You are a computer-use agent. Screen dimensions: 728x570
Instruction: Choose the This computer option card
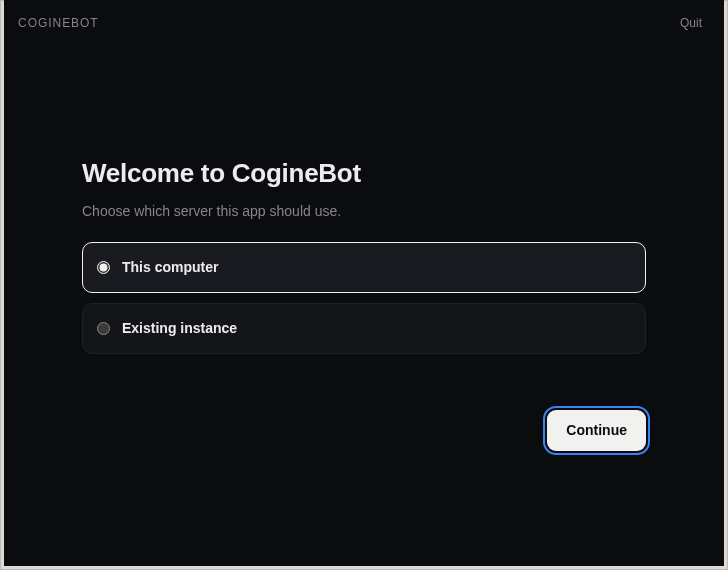click(364, 267)
